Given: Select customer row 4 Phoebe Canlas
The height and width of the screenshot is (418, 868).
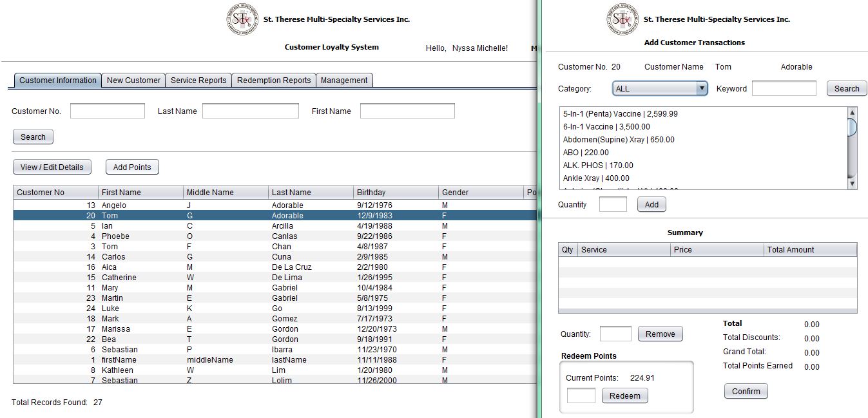Looking at the screenshot, I should point(275,236).
